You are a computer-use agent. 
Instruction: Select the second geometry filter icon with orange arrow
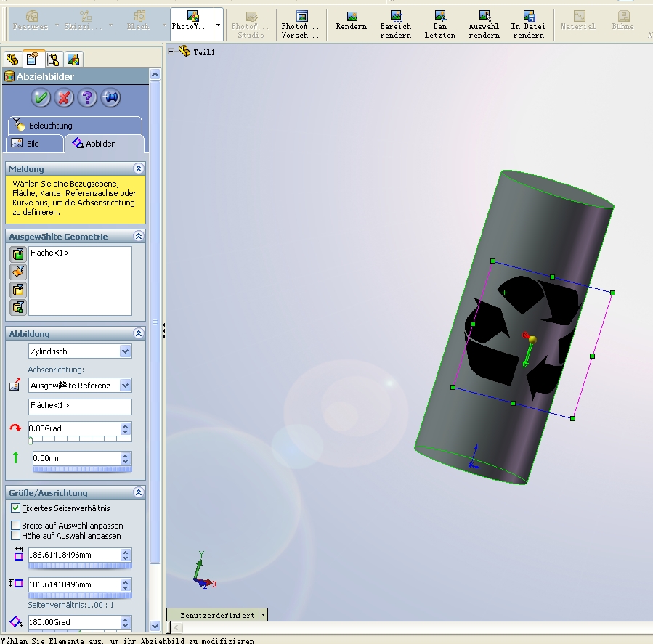pos(18,272)
